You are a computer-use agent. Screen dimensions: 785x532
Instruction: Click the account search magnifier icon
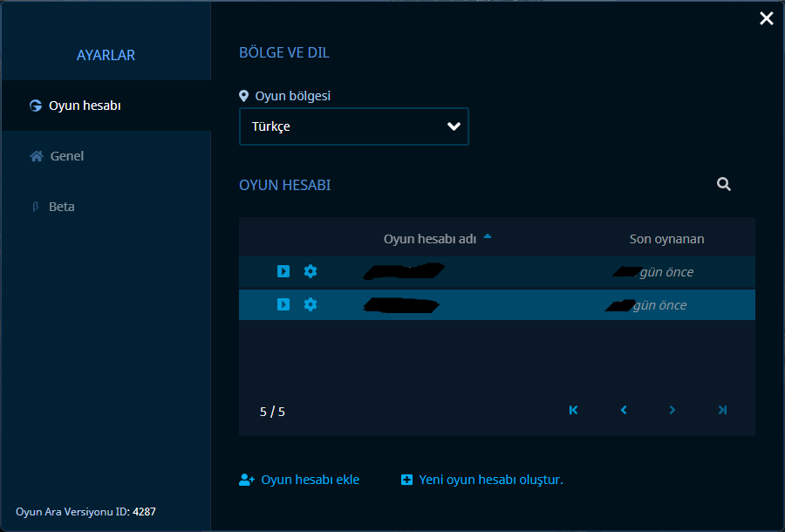(723, 184)
